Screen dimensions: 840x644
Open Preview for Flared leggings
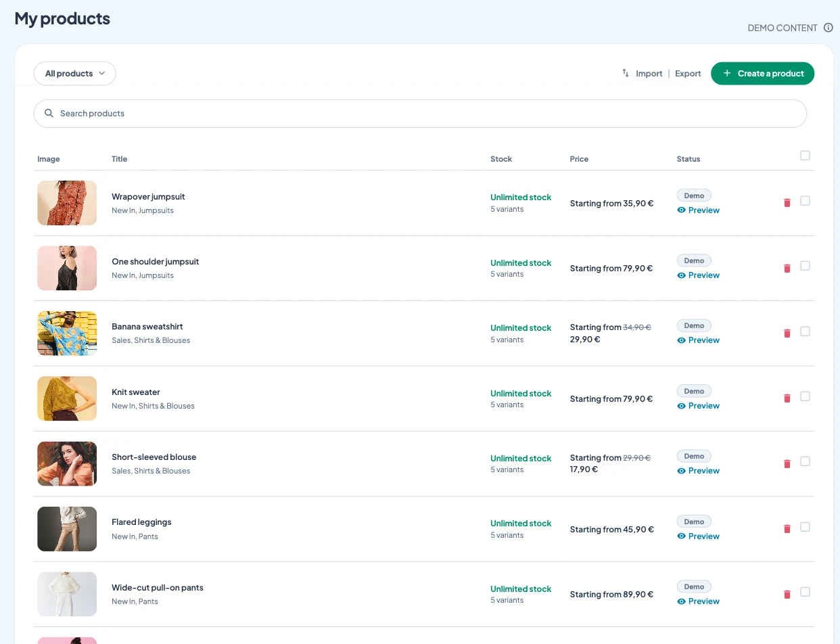point(698,536)
